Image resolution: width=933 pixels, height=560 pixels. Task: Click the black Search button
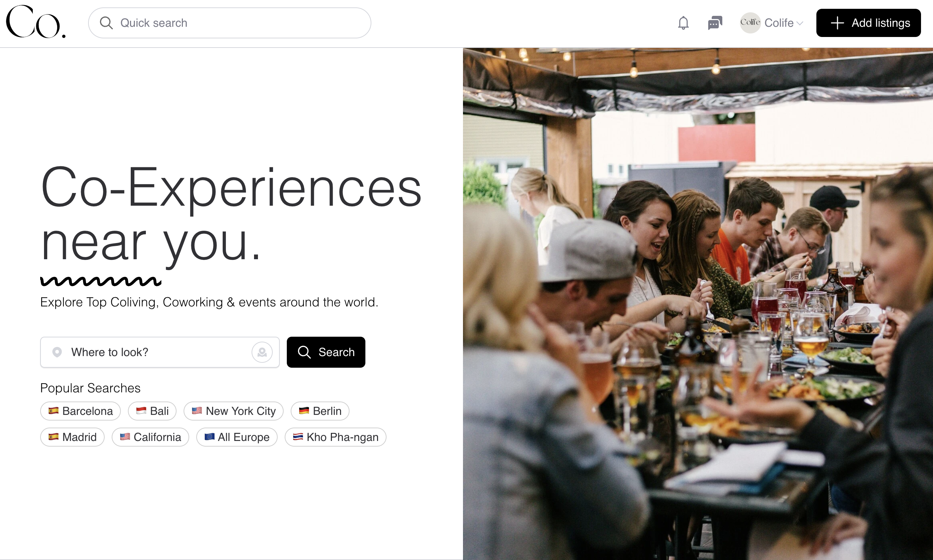(x=326, y=352)
